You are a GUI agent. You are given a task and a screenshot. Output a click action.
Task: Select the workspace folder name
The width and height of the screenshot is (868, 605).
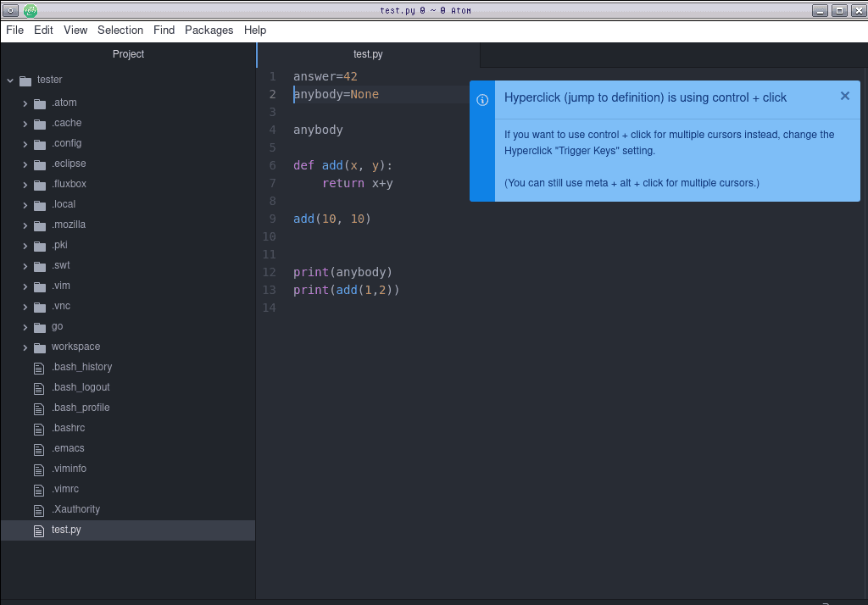click(75, 347)
